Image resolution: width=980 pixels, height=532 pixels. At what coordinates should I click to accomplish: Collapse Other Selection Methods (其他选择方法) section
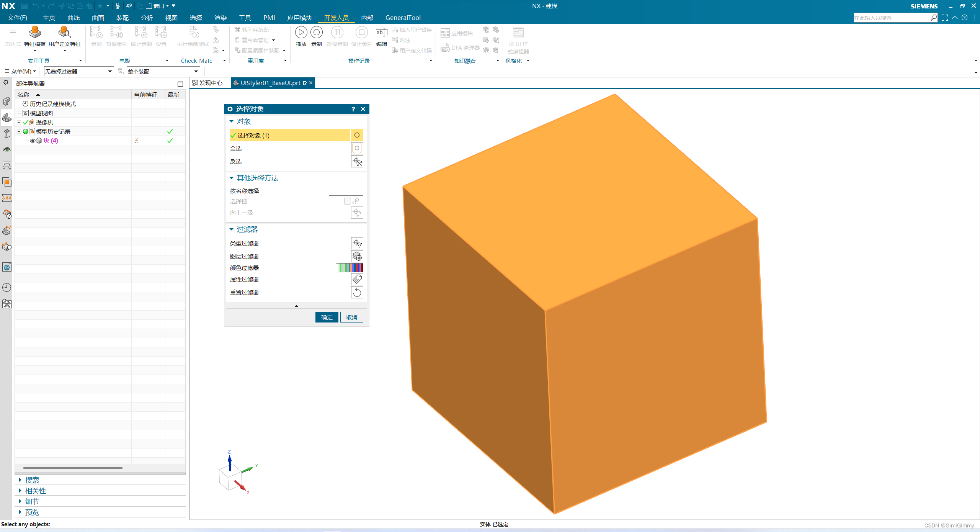231,178
